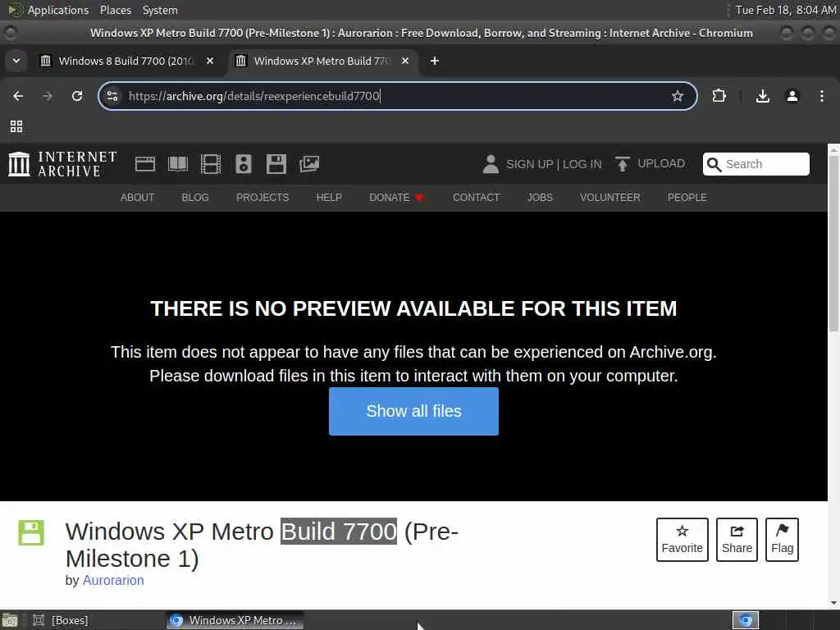Open the Applications menu
This screenshot has width=840, height=630.
coord(58,10)
